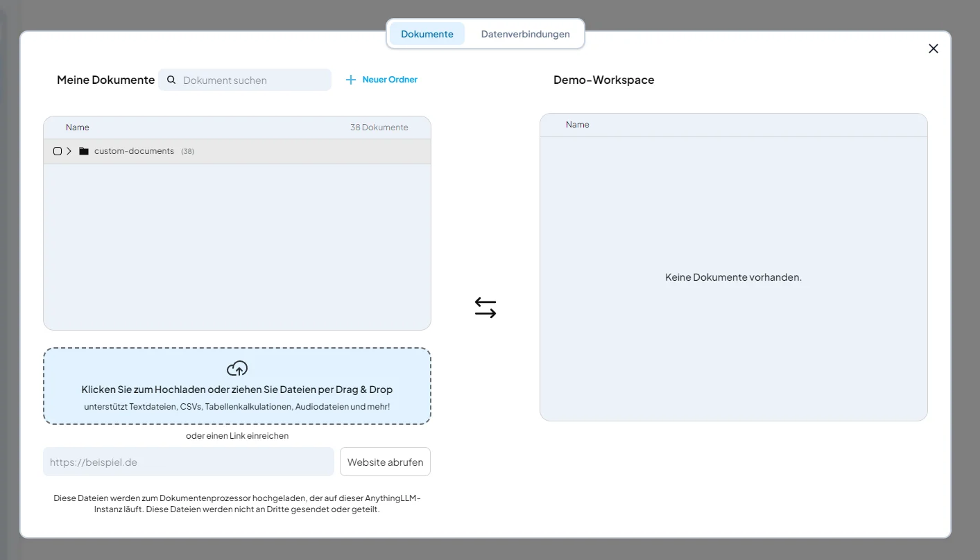Viewport: 980px width, 560px height.
Task: Close the document manager dialog
Action: click(x=934, y=49)
